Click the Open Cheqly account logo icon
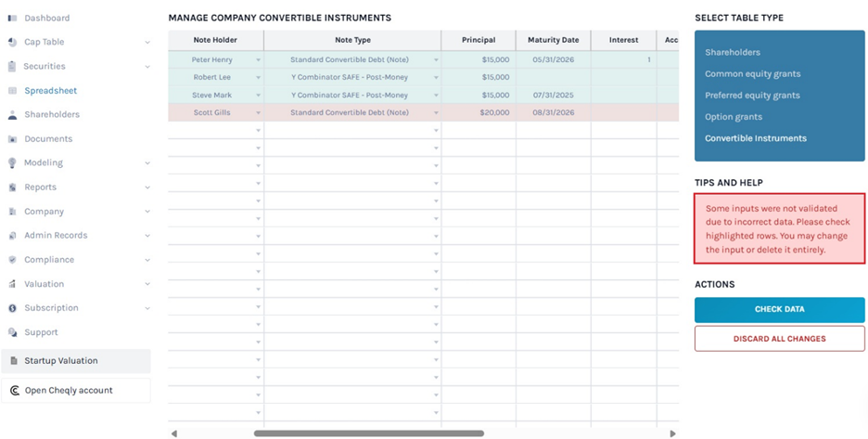This screenshot has width=868, height=439. pyautogui.click(x=14, y=391)
